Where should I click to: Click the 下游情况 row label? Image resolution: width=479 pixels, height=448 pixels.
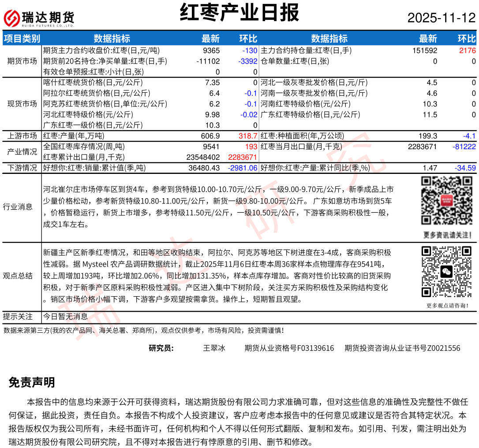22,168
